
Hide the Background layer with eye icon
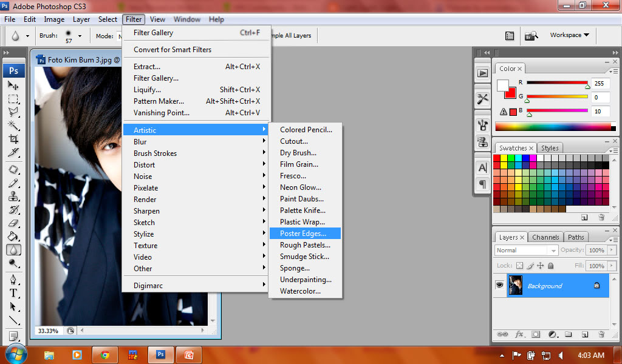click(x=499, y=285)
